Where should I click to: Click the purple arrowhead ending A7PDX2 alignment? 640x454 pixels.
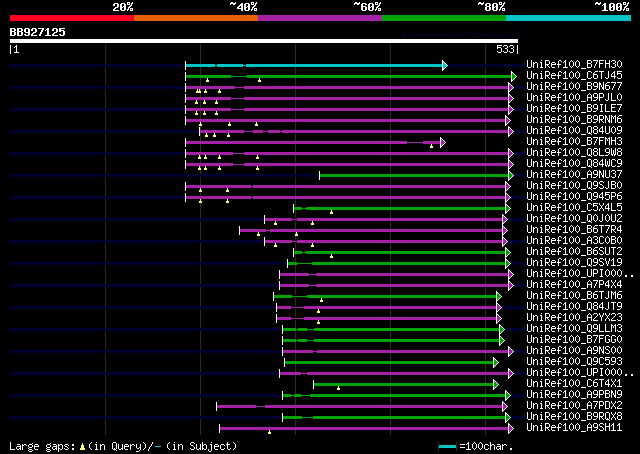pyautogui.click(x=505, y=407)
